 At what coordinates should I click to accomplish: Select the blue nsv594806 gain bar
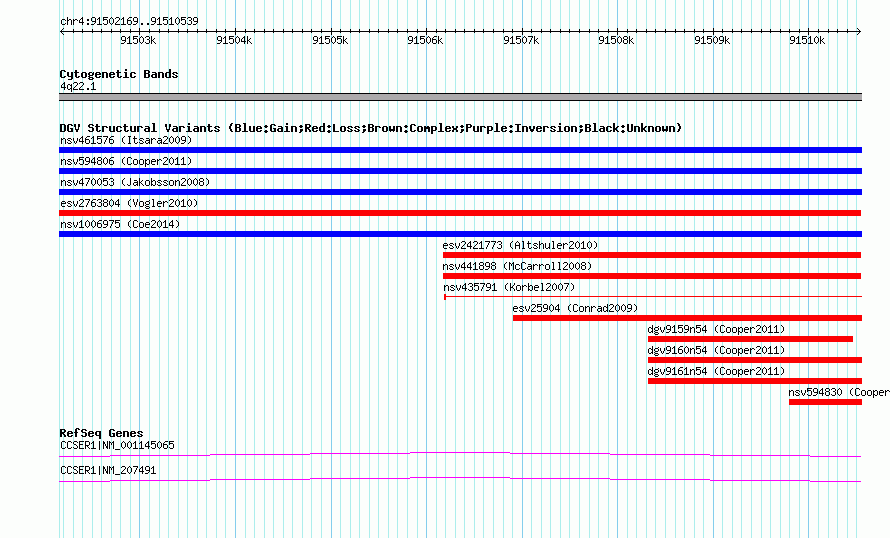460,171
